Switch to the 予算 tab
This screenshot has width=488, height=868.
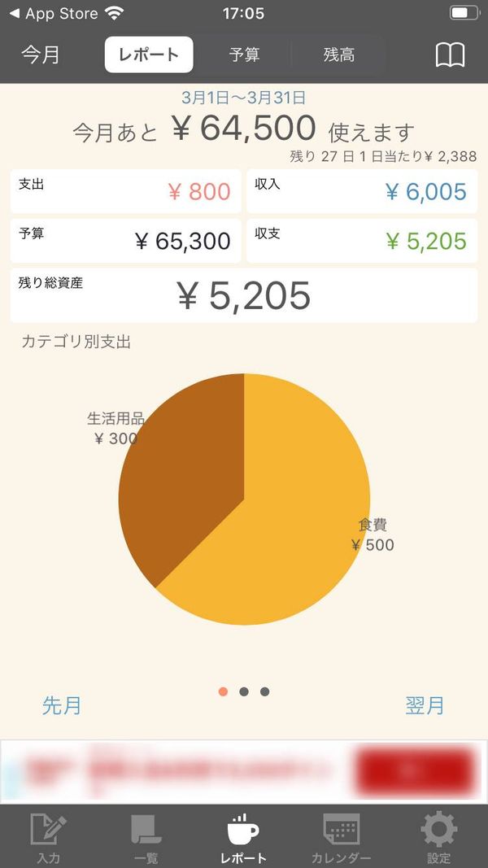pos(244,55)
